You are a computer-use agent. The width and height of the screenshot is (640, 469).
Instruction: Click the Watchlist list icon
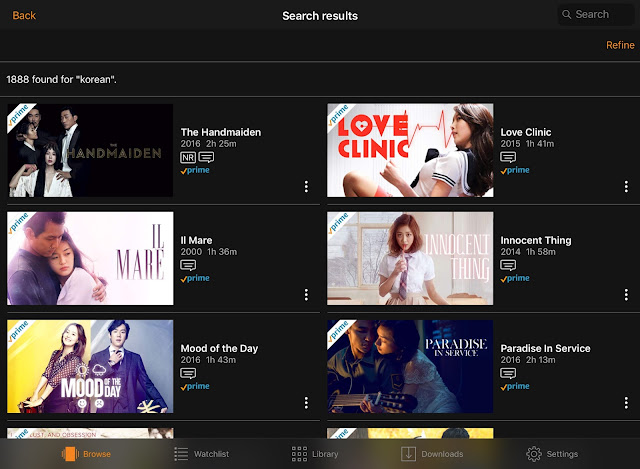(x=181, y=454)
